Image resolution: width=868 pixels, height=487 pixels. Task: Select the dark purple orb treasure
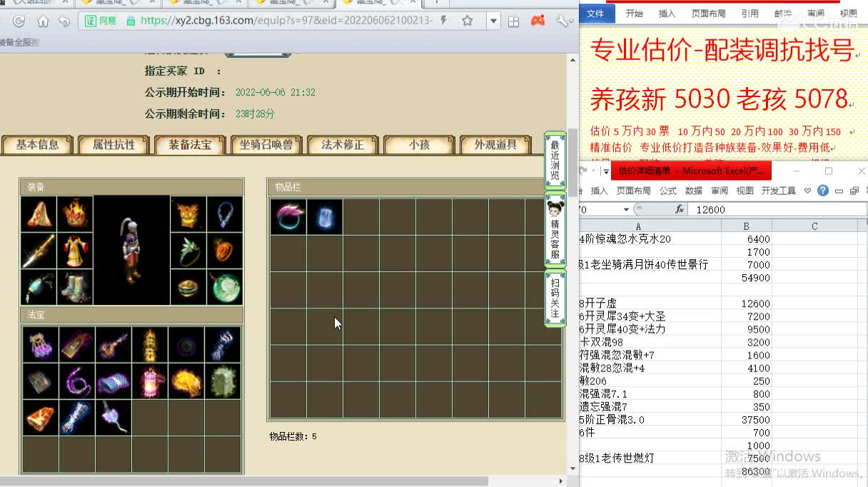[x=186, y=344]
